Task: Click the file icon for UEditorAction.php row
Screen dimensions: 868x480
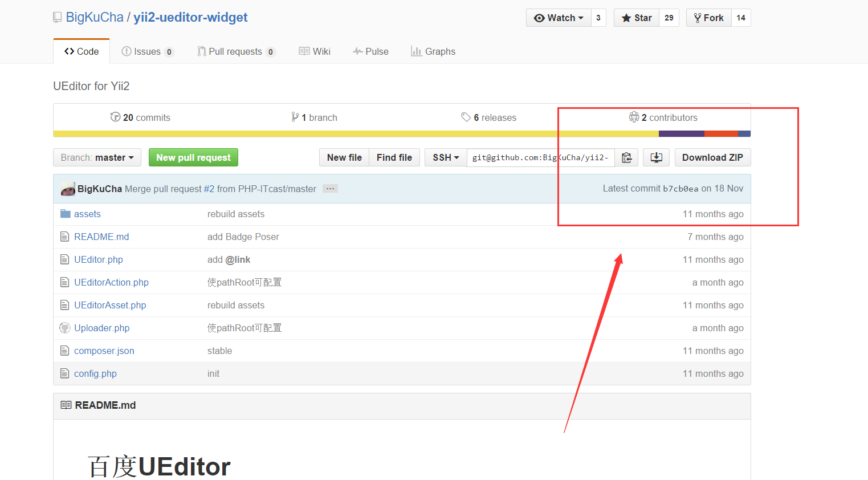Action: coord(65,282)
